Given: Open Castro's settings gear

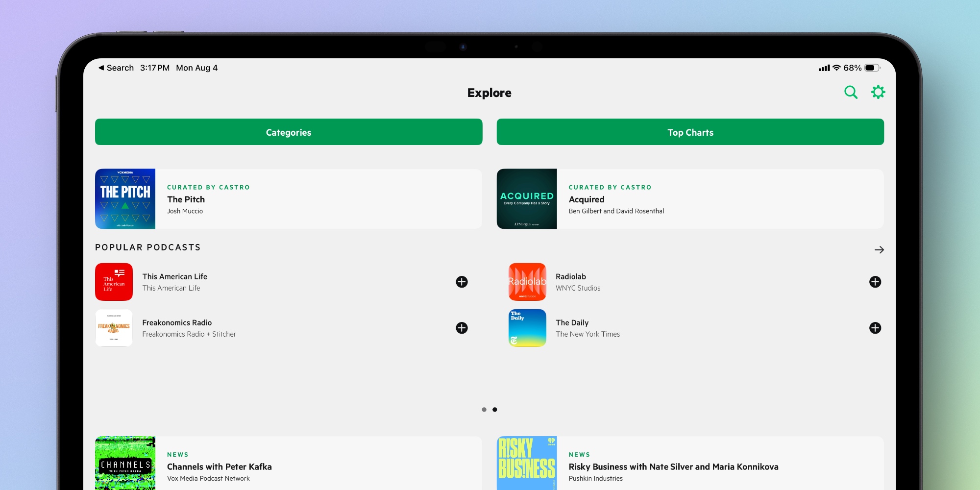Looking at the screenshot, I should (878, 92).
